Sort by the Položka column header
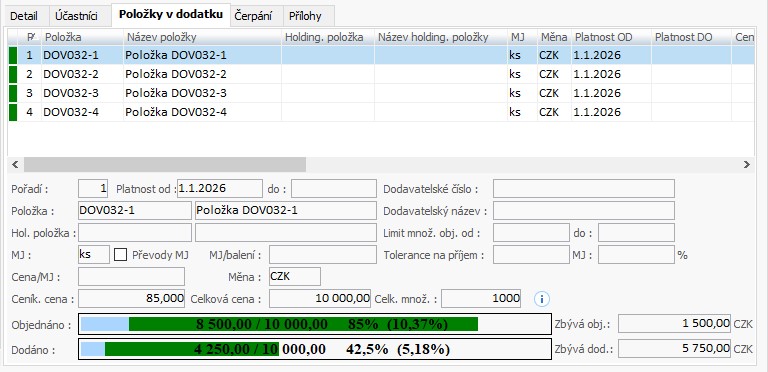The image size is (768, 372). (x=82, y=37)
